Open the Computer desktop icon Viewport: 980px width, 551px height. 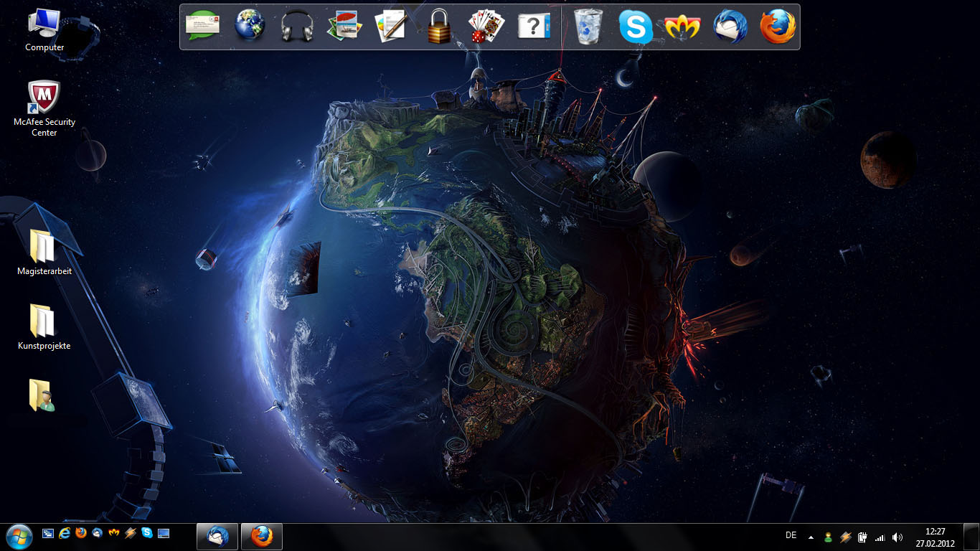44,30
